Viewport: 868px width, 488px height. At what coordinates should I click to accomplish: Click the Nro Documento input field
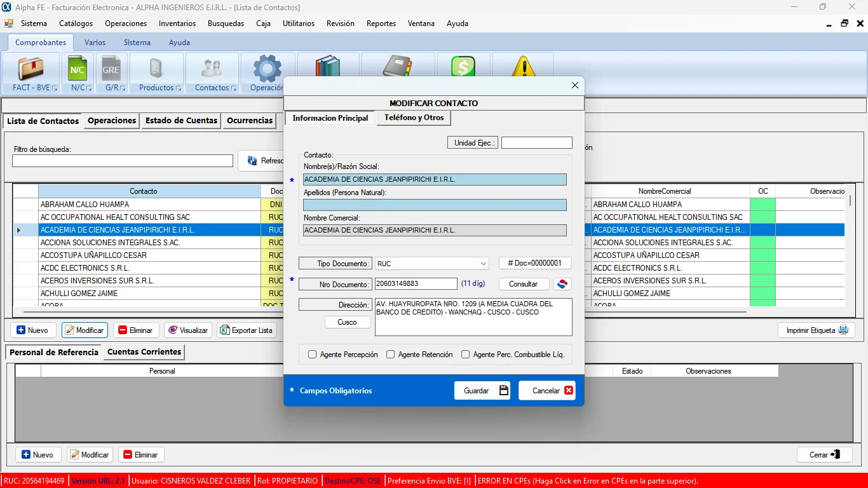click(416, 284)
